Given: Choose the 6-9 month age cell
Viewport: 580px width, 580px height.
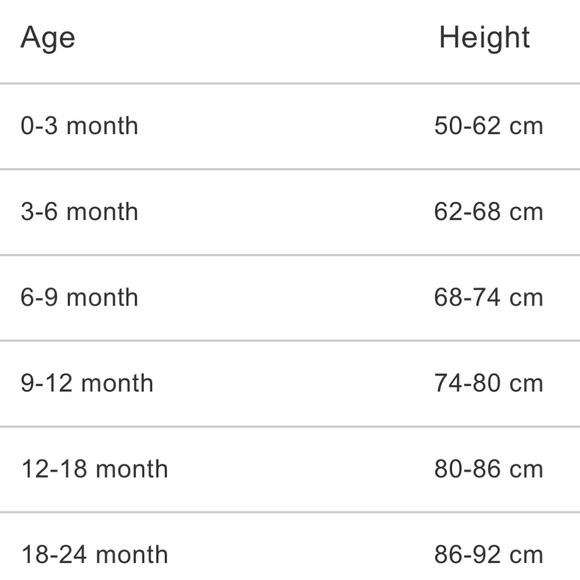Looking at the screenshot, I should click(x=79, y=297).
